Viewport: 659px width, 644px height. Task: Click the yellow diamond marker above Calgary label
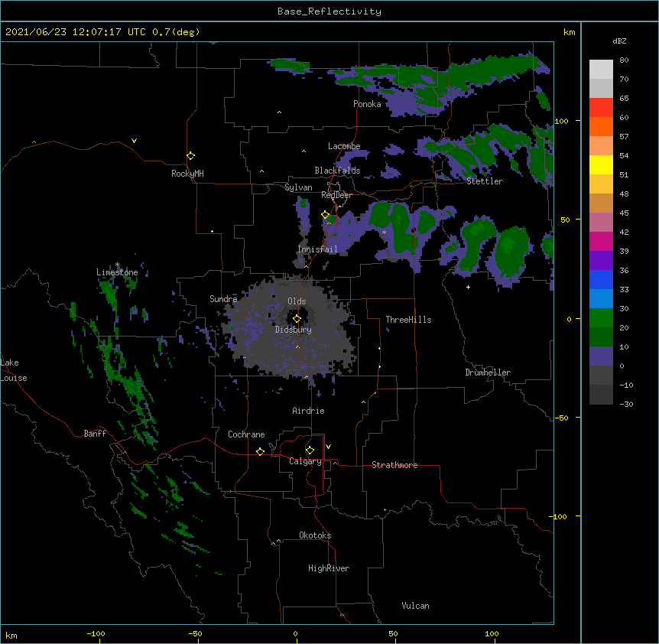coord(310,450)
